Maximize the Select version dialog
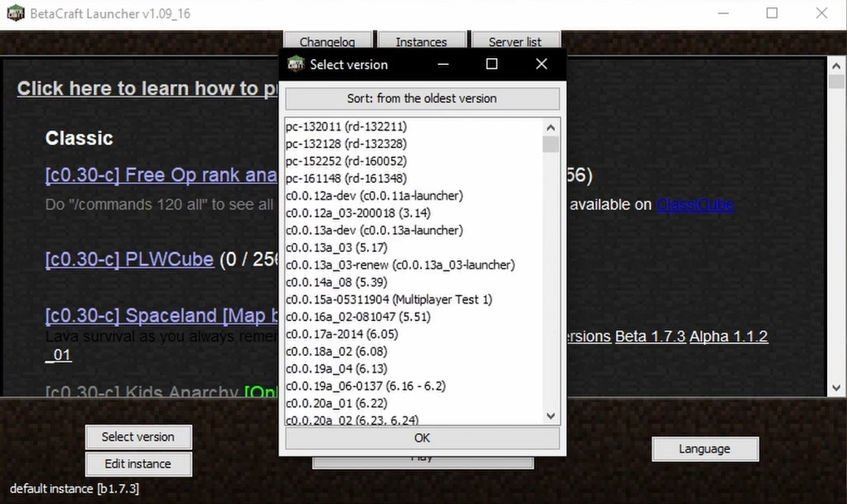This screenshot has height=504, width=847. tap(492, 64)
